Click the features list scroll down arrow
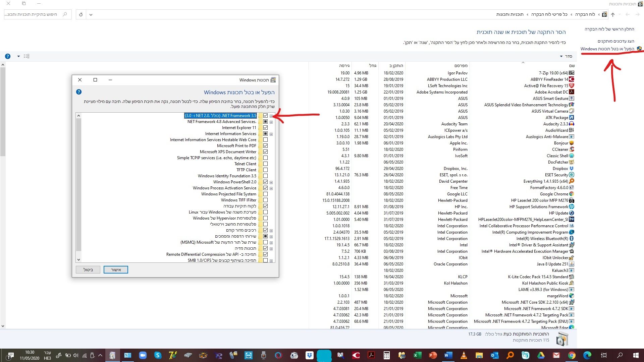Viewport: 644px width, 362px height. pos(78,259)
